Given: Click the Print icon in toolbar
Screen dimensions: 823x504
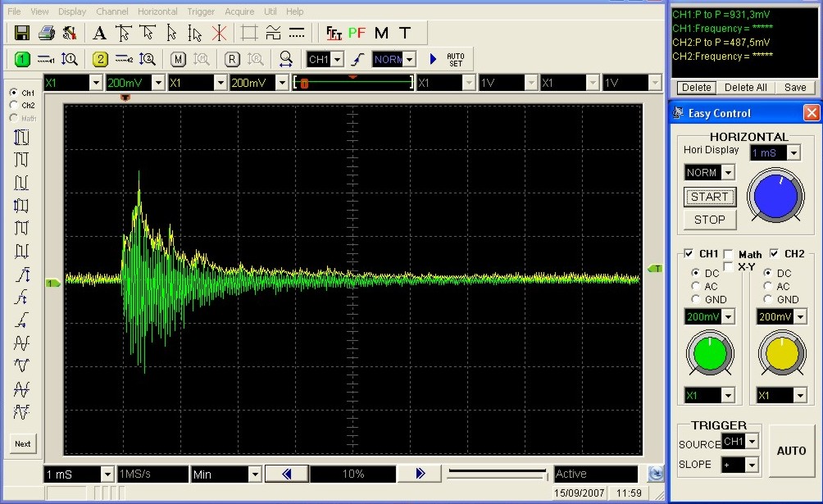Looking at the screenshot, I should 46,33.
